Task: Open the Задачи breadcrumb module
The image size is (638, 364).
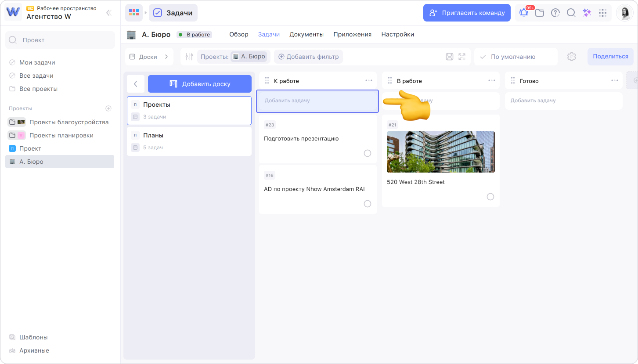Action: (173, 13)
